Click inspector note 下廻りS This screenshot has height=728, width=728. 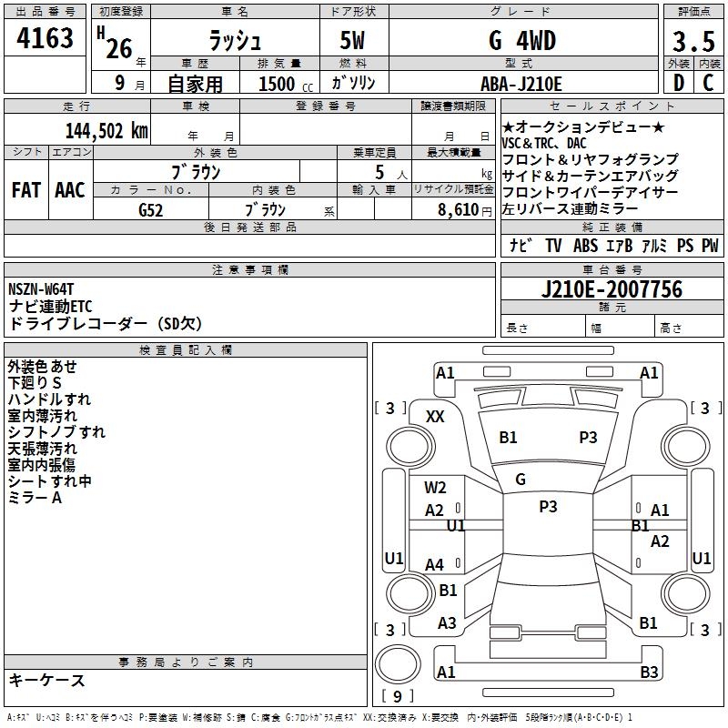coord(35,382)
